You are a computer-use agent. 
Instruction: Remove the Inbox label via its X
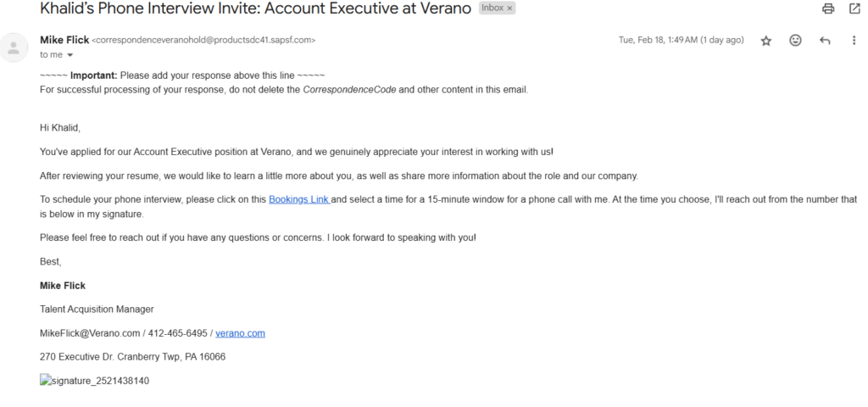(509, 8)
